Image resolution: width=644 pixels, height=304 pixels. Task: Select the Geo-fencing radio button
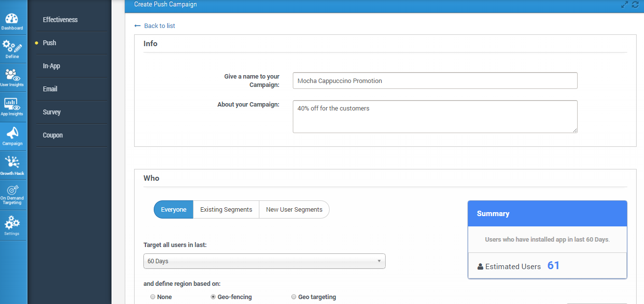coord(213,297)
